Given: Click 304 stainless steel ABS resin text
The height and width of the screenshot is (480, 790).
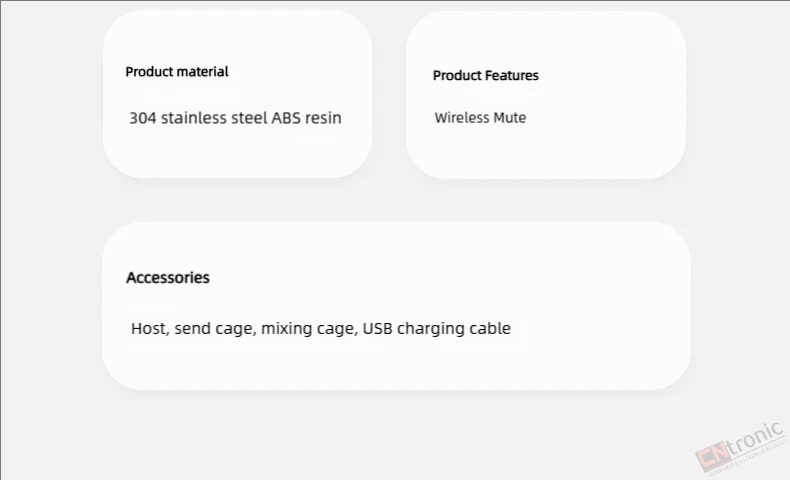Looking at the screenshot, I should [235, 118].
